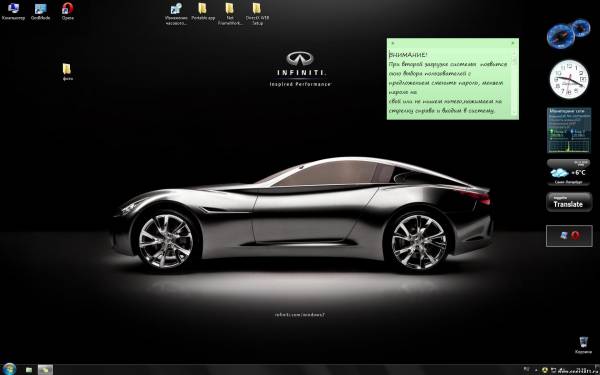Image resolution: width=600 pixels, height=375 pixels.
Task: Click the analog clock gadget
Action: pos(569,79)
